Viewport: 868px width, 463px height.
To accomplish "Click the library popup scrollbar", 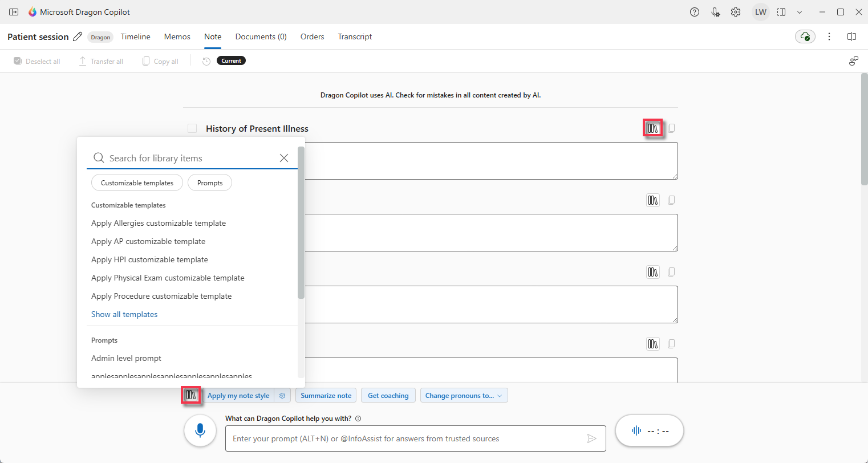I will coord(301,222).
